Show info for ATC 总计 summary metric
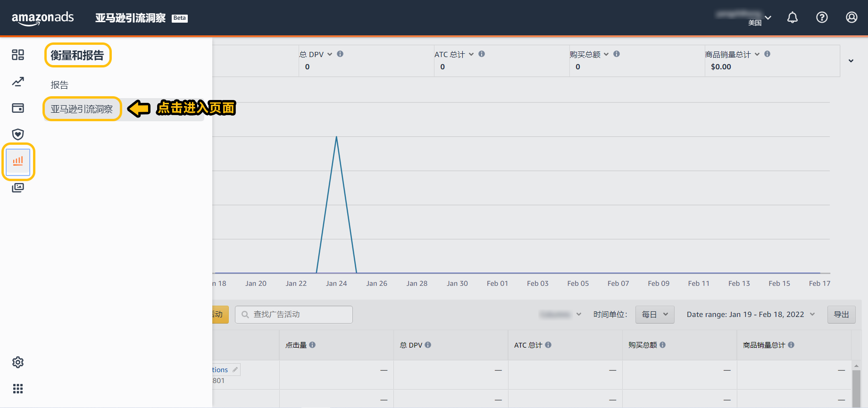 pos(482,54)
